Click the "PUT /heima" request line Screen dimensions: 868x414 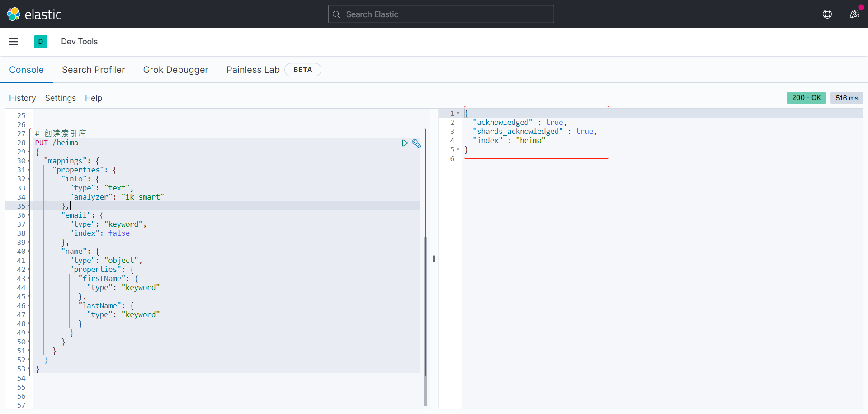(x=57, y=143)
